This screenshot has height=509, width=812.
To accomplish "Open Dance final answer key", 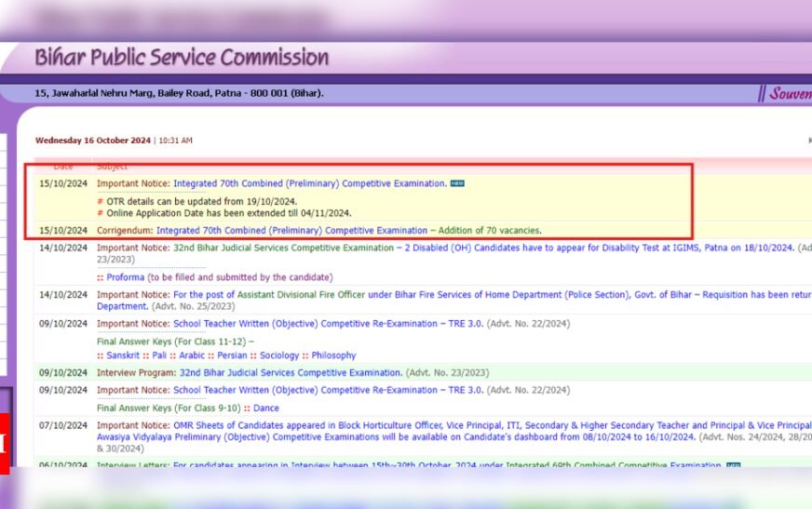I will tap(266, 409).
